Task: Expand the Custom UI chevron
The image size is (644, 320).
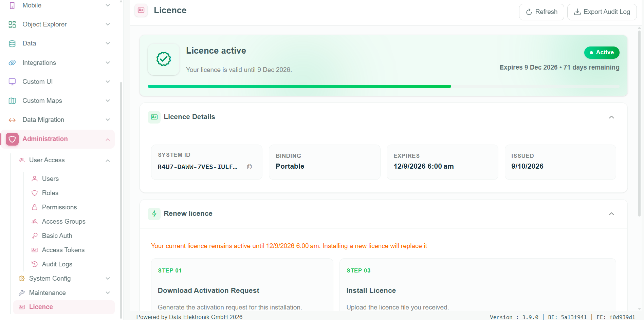Action: (x=108, y=82)
